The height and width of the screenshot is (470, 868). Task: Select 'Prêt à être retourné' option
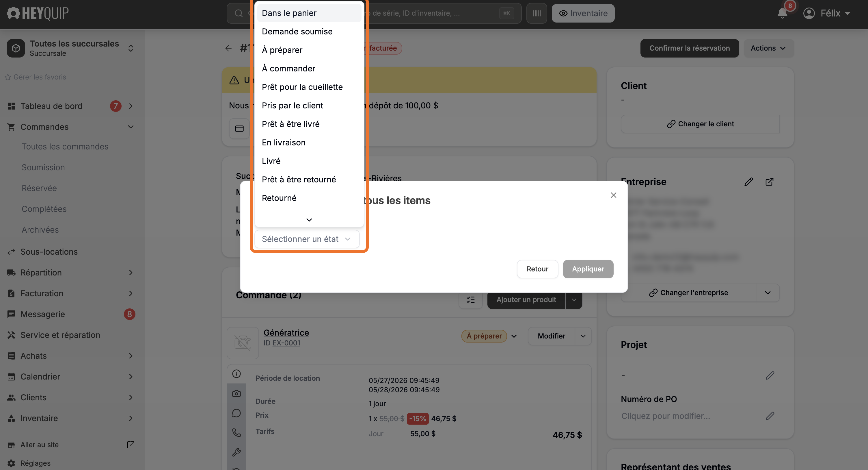point(309,180)
